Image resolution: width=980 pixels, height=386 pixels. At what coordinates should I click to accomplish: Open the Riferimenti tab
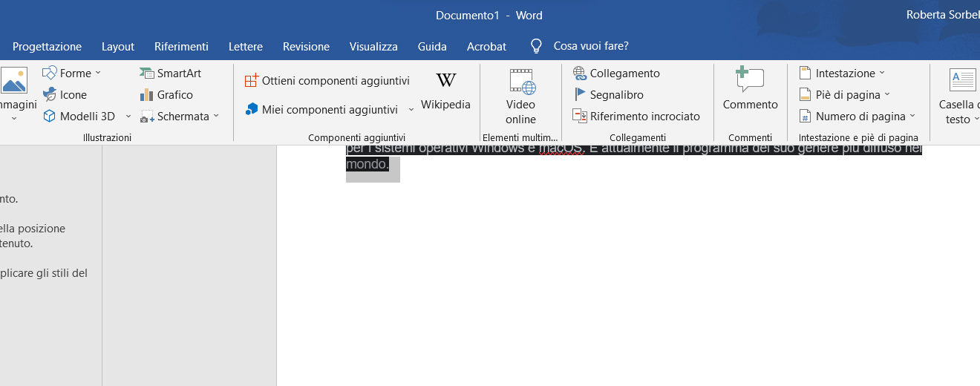tap(181, 46)
